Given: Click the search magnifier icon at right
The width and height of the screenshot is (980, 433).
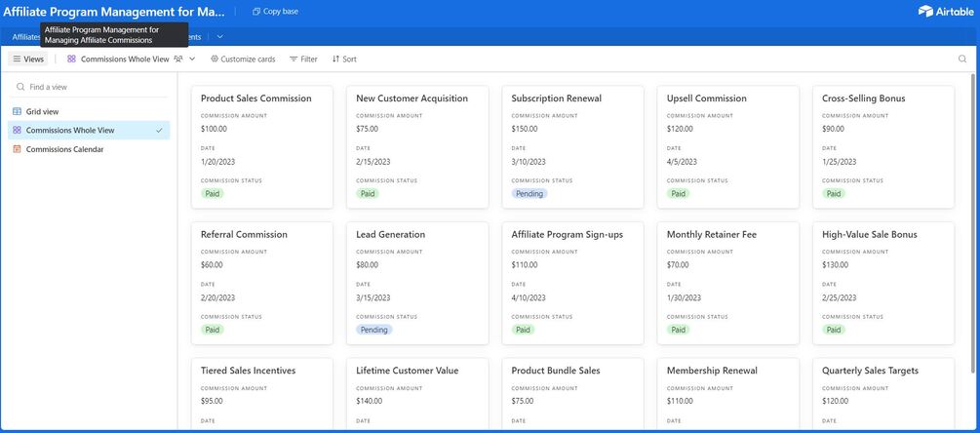Looking at the screenshot, I should coord(962,59).
